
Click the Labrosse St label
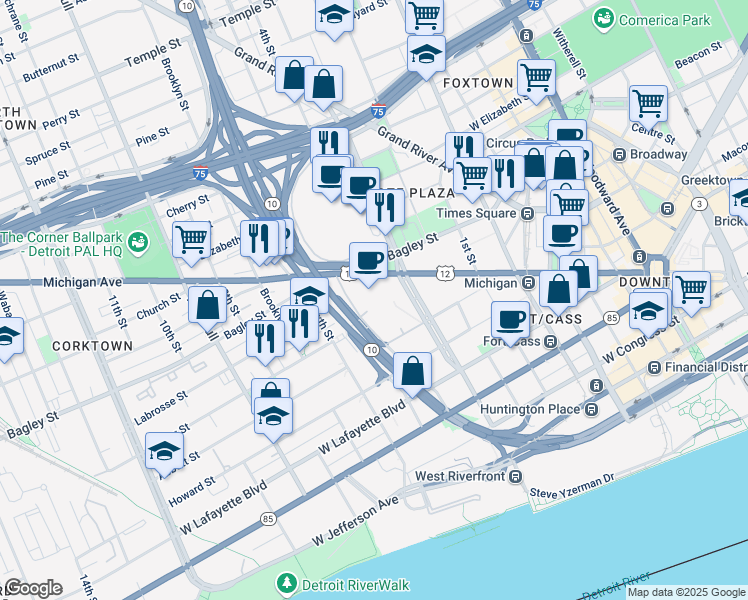tap(161, 408)
